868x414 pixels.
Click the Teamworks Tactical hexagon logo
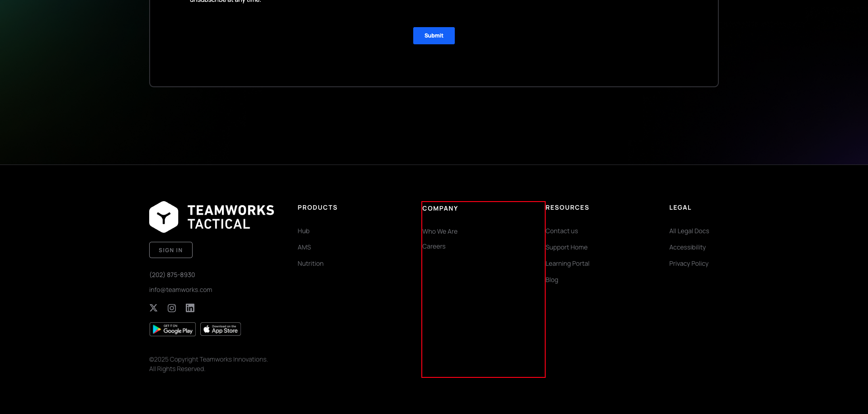click(x=164, y=216)
